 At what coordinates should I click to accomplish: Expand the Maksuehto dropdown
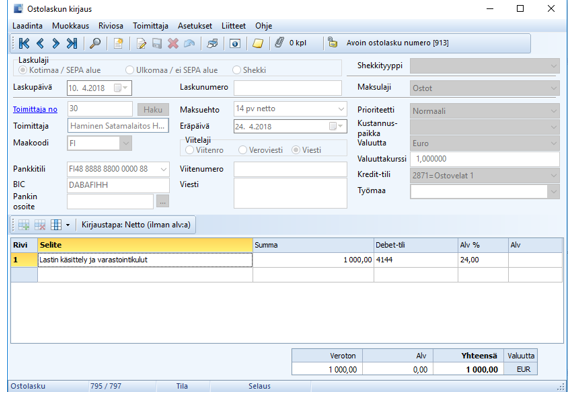tap(341, 109)
